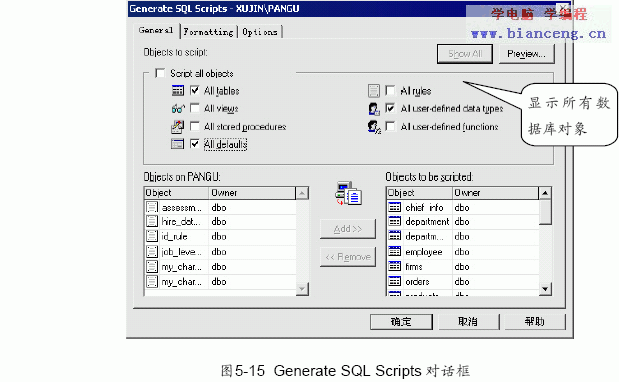Click the assessm... rule icon
The width and height of the screenshot is (619, 382).
(x=152, y=207)
